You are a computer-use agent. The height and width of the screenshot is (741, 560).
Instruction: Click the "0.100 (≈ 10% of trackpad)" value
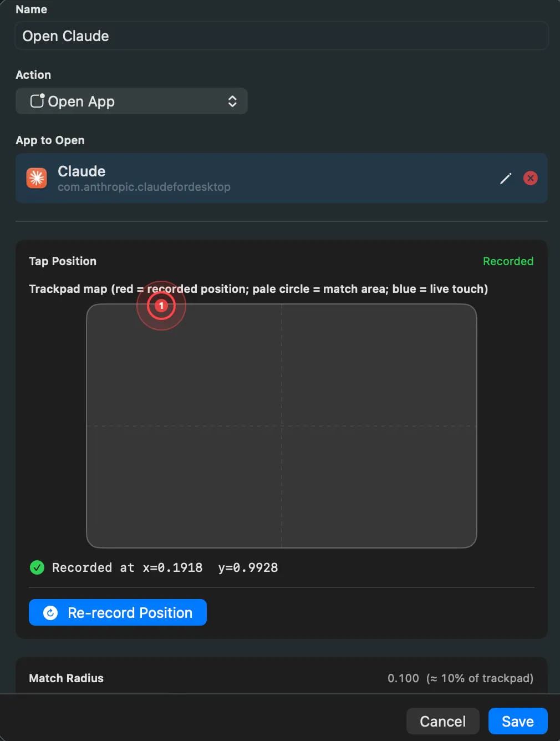460,678
